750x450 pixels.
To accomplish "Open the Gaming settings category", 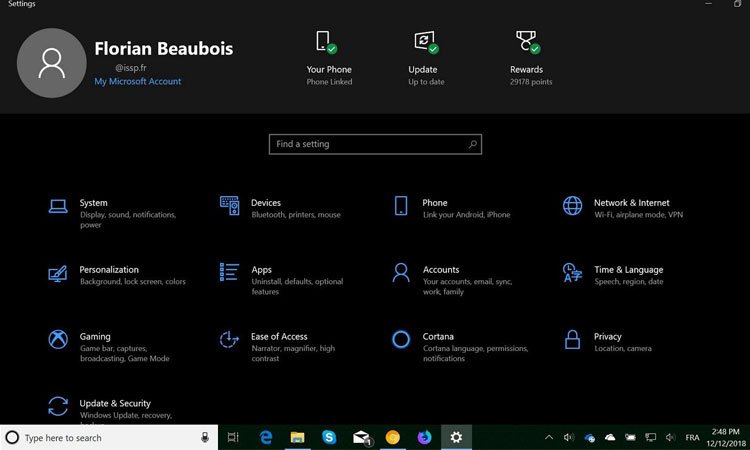I will (95, 337).
